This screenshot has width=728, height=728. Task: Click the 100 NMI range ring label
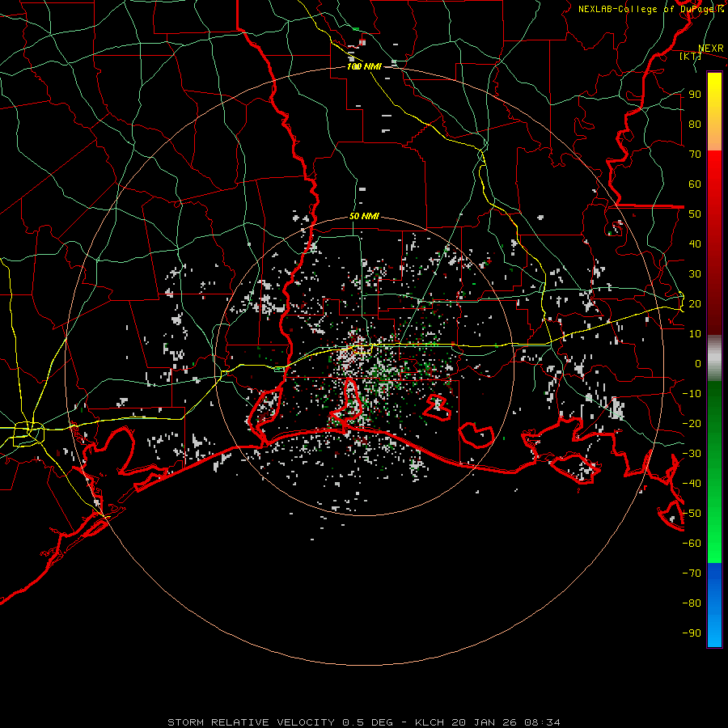(x=364, y=66)
